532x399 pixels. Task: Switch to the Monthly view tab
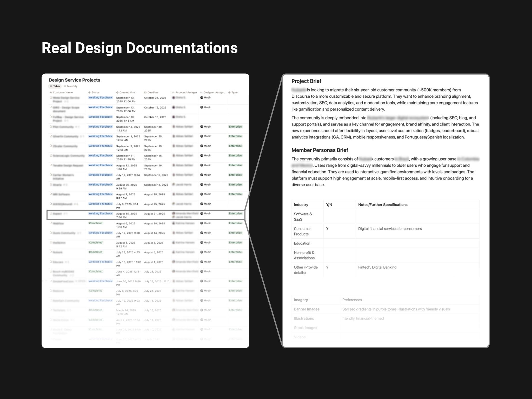(70, 86)
